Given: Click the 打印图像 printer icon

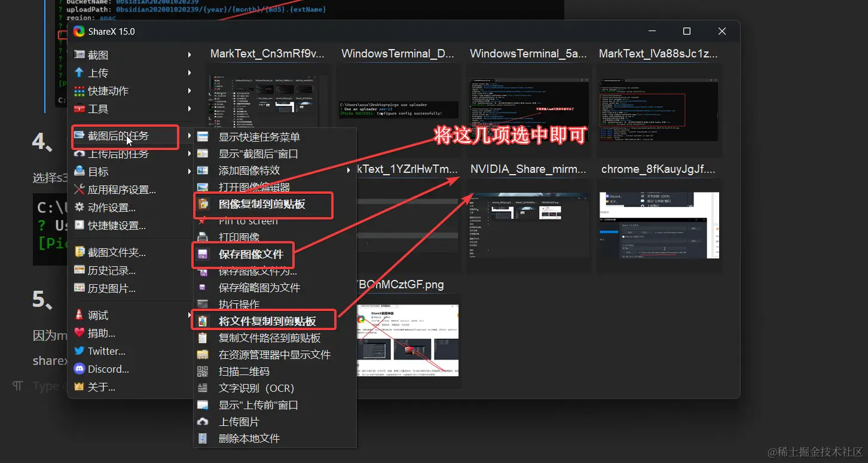Looking at the screenshot, I should pos(203,237).
